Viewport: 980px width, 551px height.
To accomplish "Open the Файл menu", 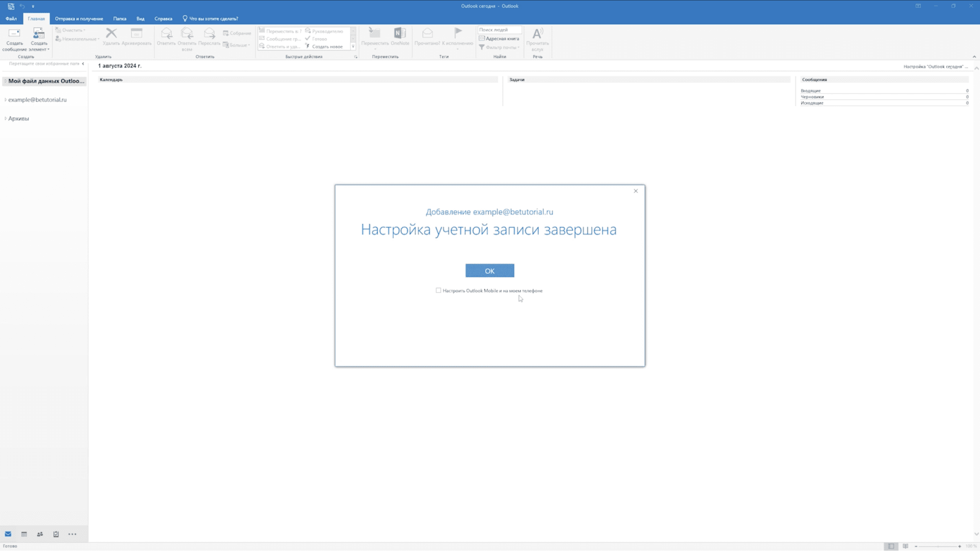I will (11, 18).
